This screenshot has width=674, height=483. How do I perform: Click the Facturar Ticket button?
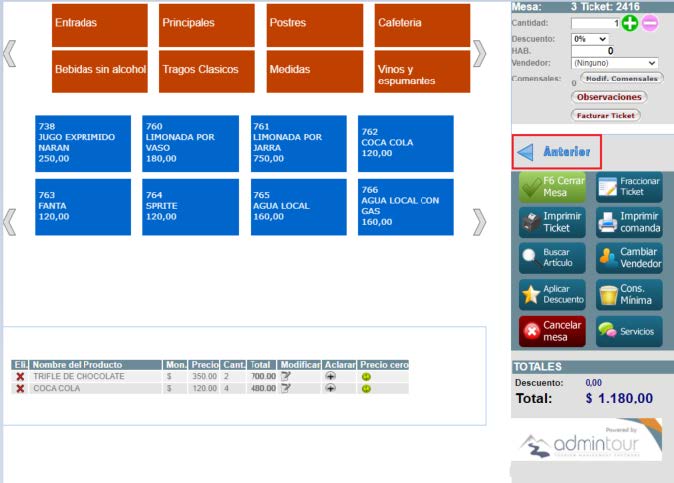(605, 115)
